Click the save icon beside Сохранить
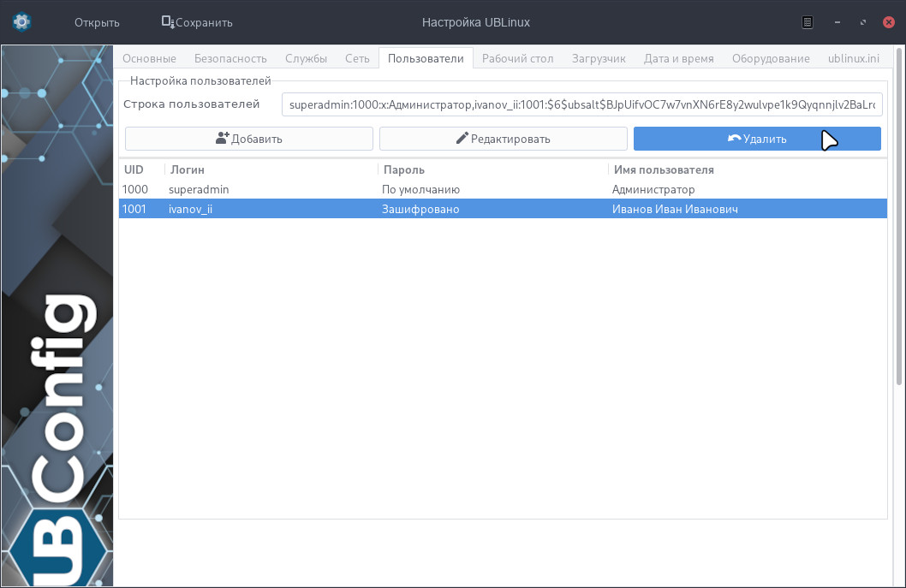This screenshot has height=588, width=906. pos(168,22)
